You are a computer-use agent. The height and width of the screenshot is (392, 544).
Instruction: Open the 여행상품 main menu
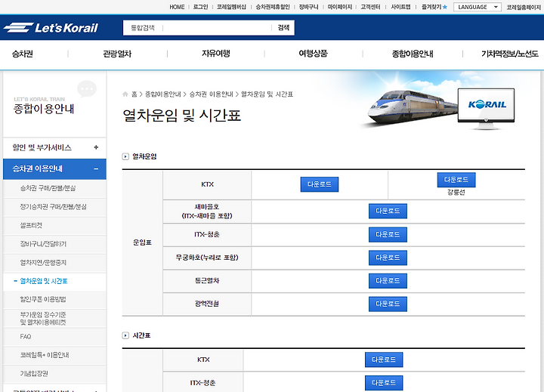point(314,54)
